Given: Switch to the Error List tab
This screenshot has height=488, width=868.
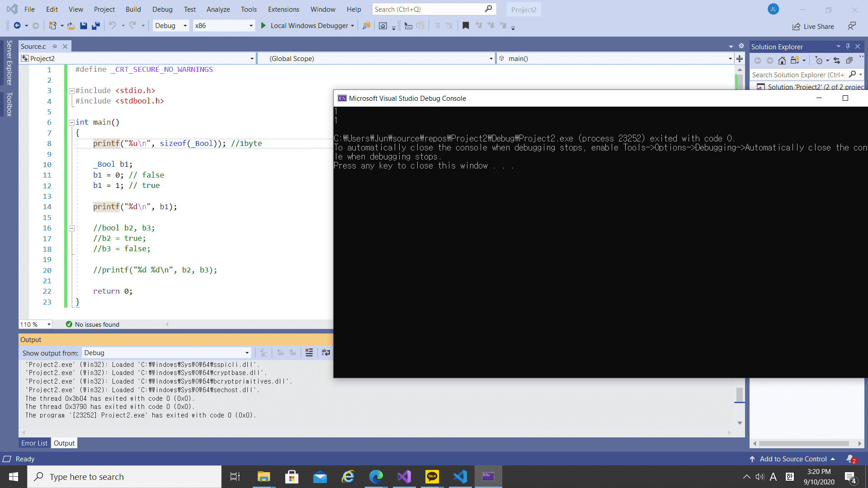Looking at the screenshot, I should pyautogui.click(x=34, y=443).
